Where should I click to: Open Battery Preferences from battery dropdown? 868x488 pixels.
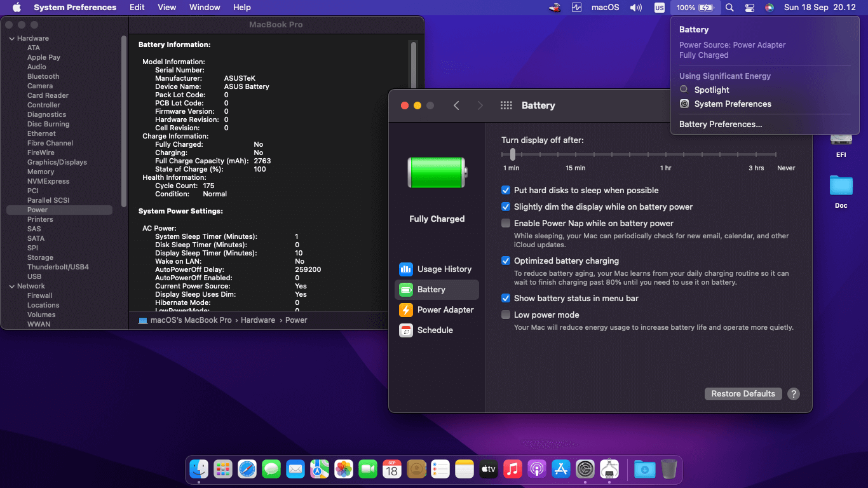click(x=721, y=124)
